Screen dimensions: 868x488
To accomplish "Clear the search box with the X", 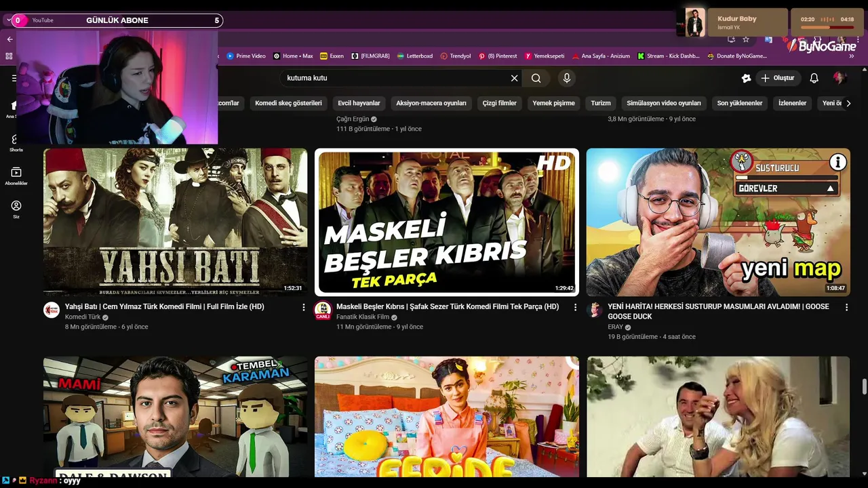I will 514,78.
